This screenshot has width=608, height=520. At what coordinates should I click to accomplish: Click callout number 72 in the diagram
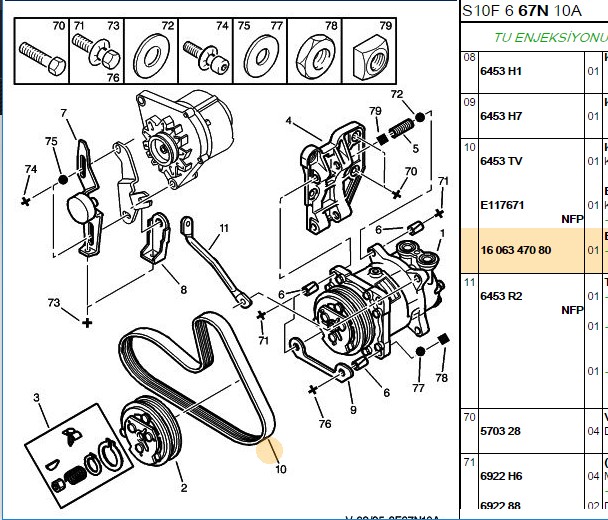pyautogui.click(x=397, y=94)
